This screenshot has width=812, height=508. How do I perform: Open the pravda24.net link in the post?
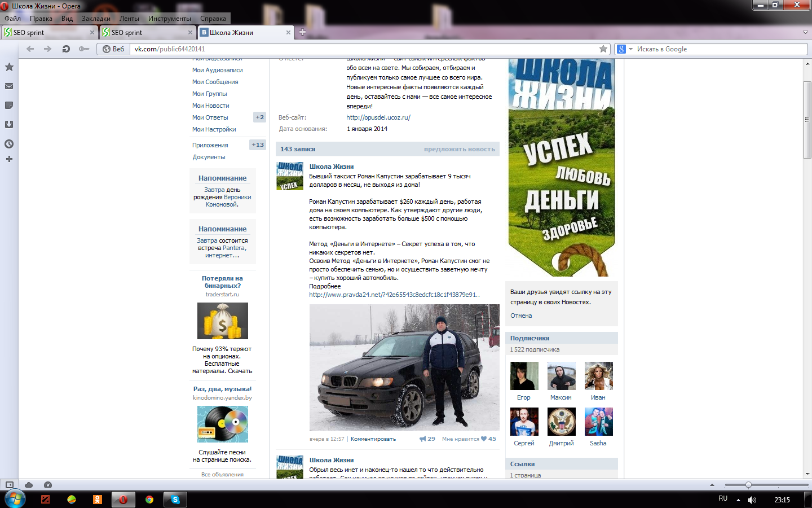(395, 295)
